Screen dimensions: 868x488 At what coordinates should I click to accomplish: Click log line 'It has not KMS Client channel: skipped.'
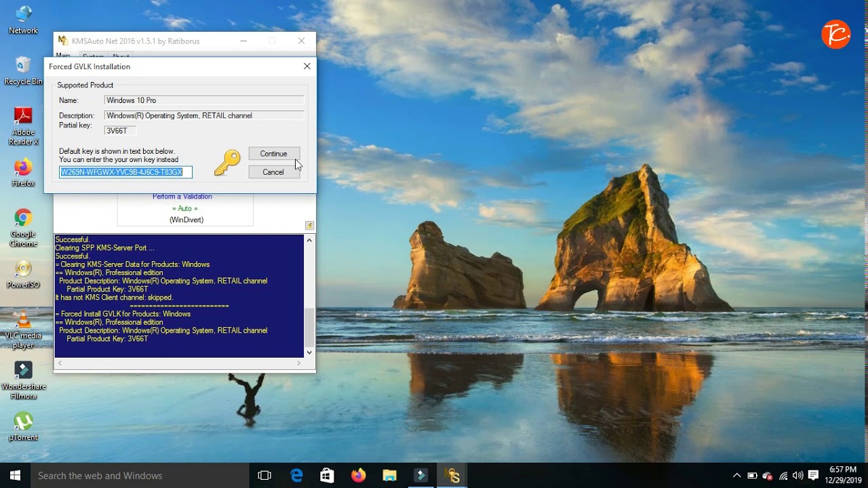[114, 298]
